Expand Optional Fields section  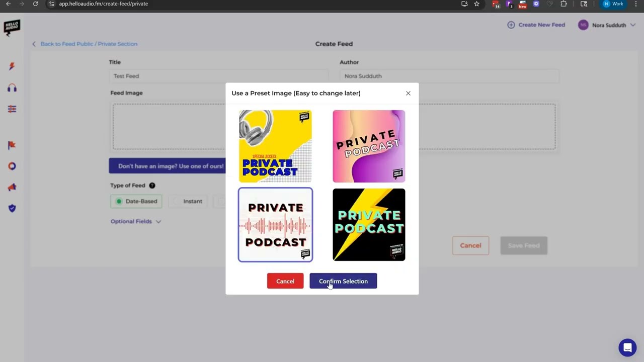(x=136, y=221)
